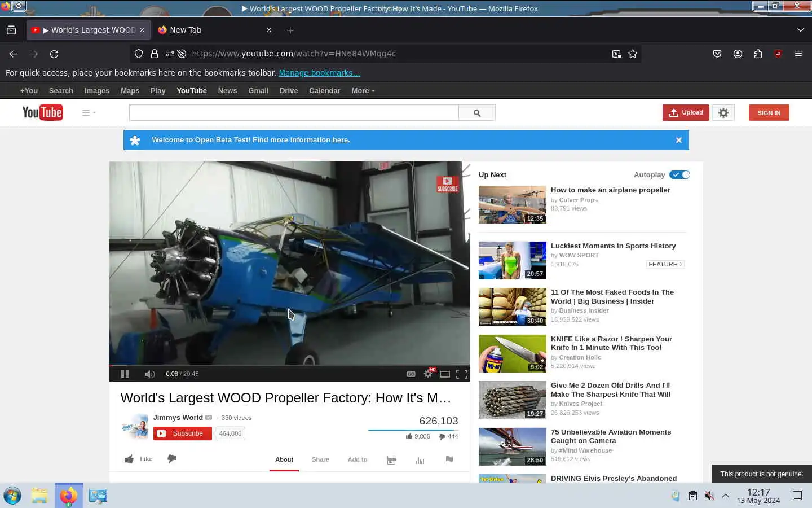Click the Jimmys World channel avatar
This screenshot has height=508, width=812.
pos(135,427)
